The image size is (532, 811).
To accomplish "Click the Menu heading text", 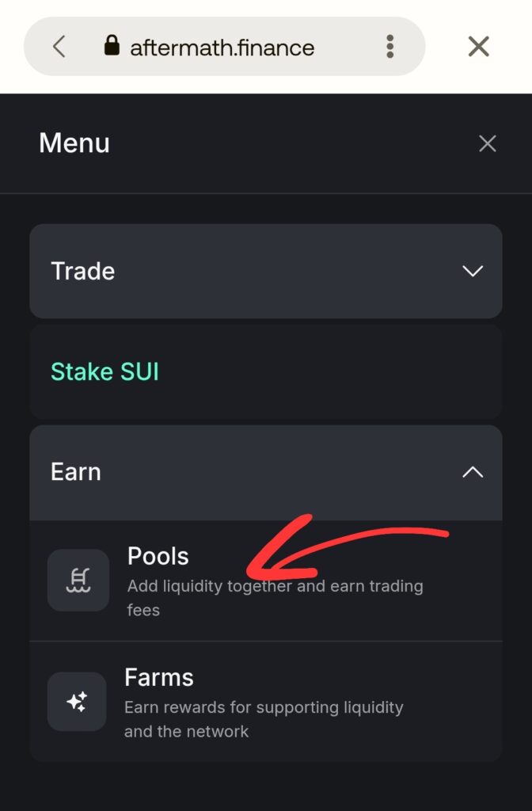I will point(74,143).
